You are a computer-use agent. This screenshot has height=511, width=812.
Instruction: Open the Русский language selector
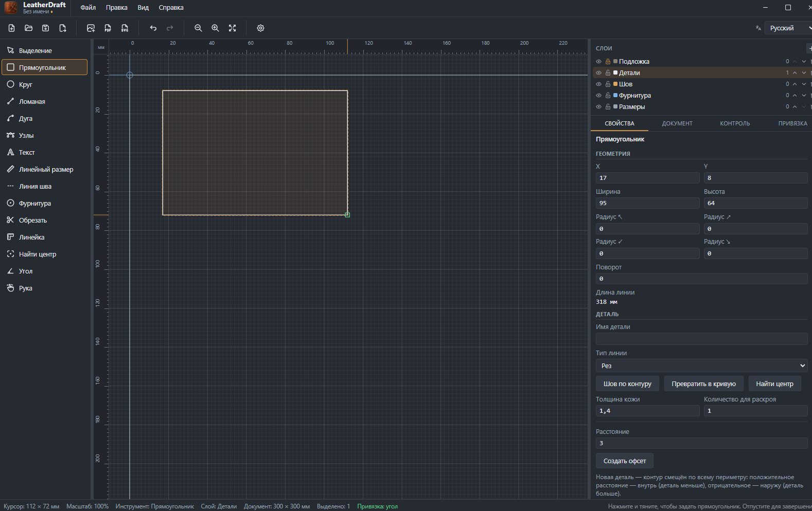click(788, 28)
